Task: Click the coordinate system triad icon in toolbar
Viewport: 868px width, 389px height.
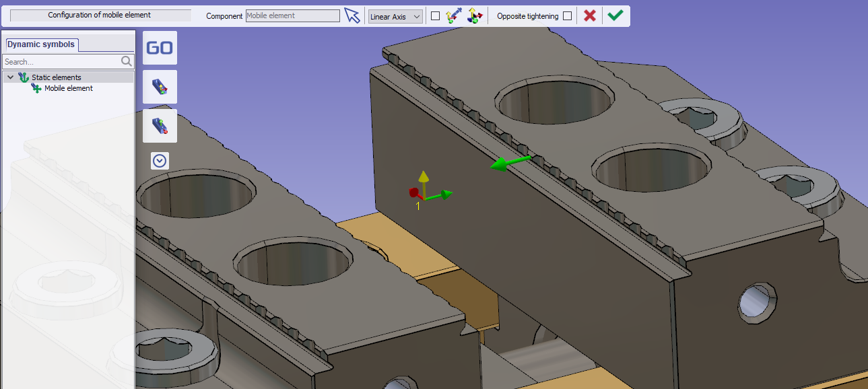Action: click(475, 15)
